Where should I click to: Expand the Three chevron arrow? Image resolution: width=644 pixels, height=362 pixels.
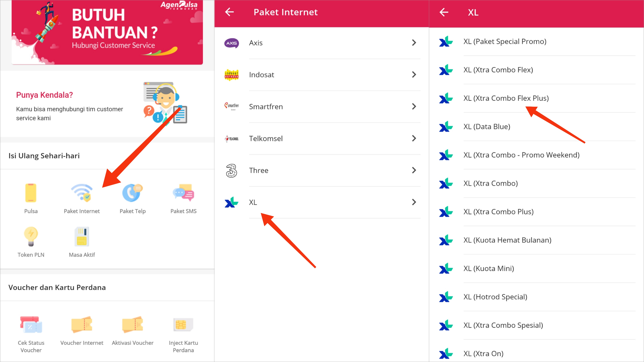414,170
